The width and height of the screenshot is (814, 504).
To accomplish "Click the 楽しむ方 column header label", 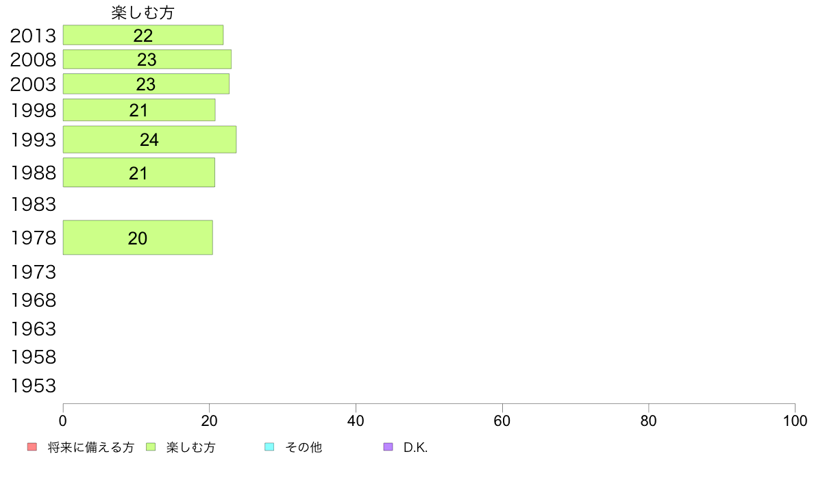I will (x=143, y=12).
